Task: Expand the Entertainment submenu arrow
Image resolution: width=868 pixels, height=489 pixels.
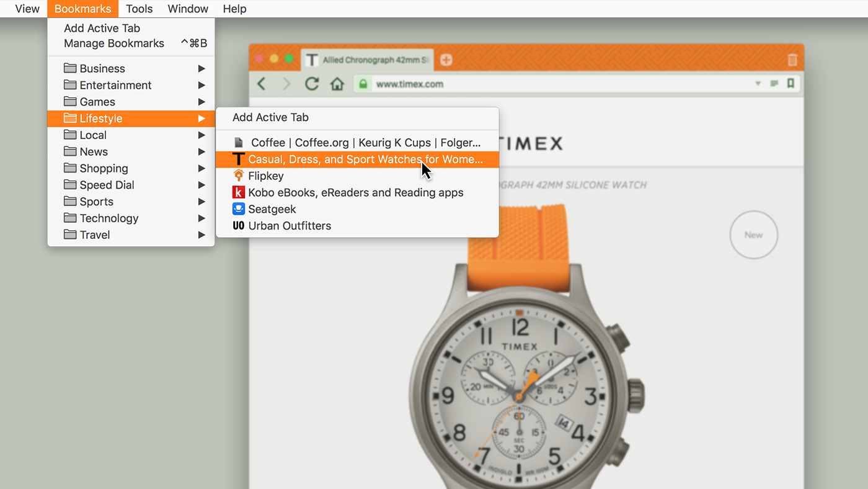Action: [201, 85]
